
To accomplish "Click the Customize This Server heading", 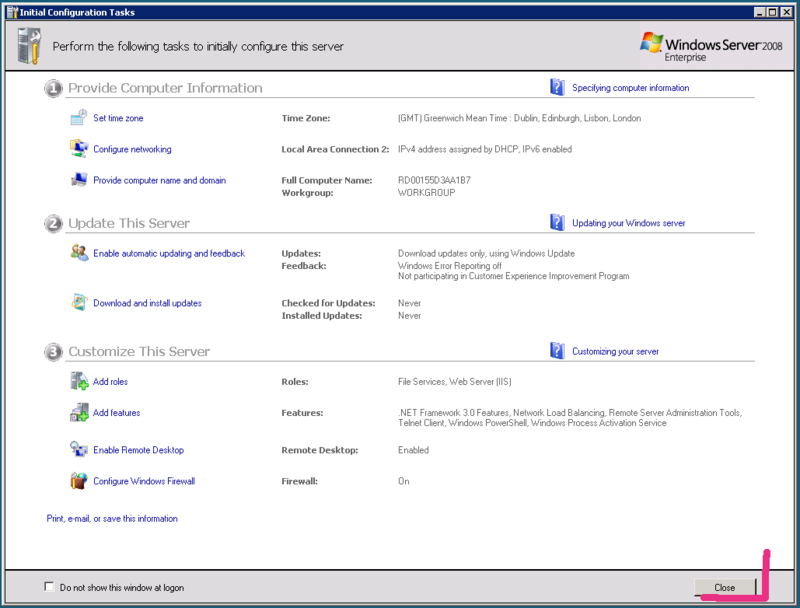I will [139, 351].
